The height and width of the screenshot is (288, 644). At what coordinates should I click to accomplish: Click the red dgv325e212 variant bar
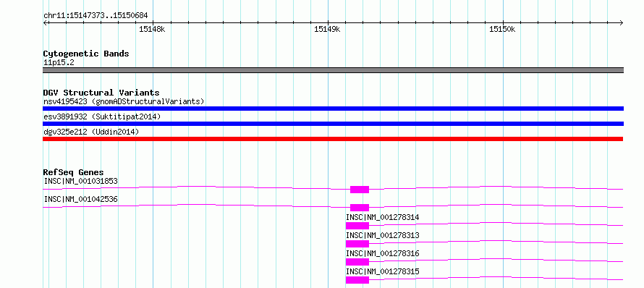tap(333, 139)
